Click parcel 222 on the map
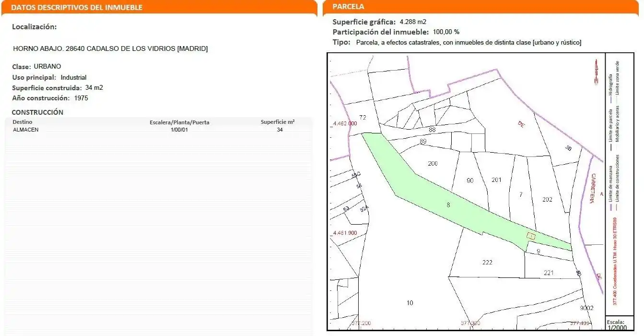The height and width of the screenshot is (336, 644). click(x=487, y=263)
